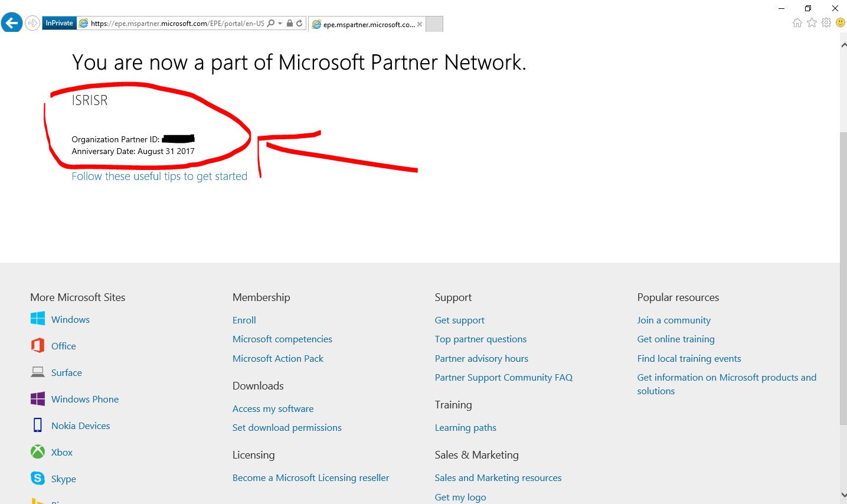Screen dimensions: 847x504
Task: Open the Microsoft Action Pack link
Action: [278, 358]
